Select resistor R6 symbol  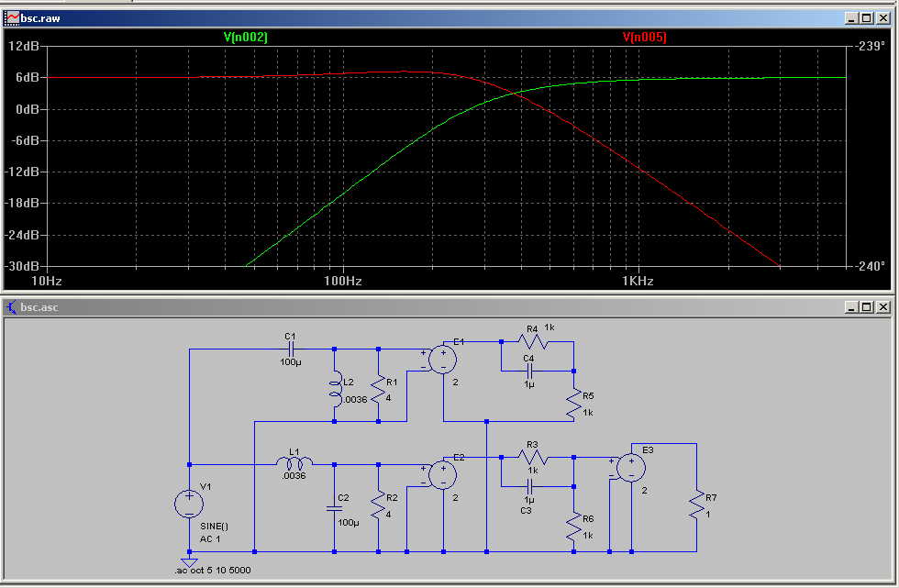573,527
